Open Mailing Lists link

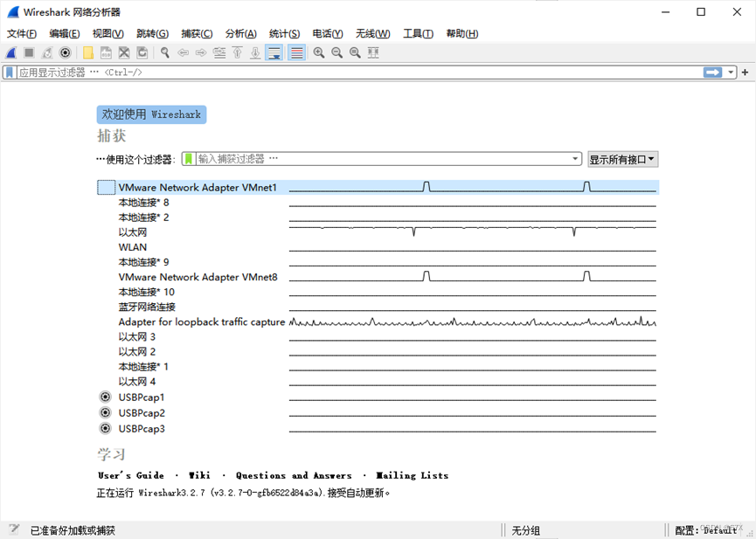(x=413, y=475)
